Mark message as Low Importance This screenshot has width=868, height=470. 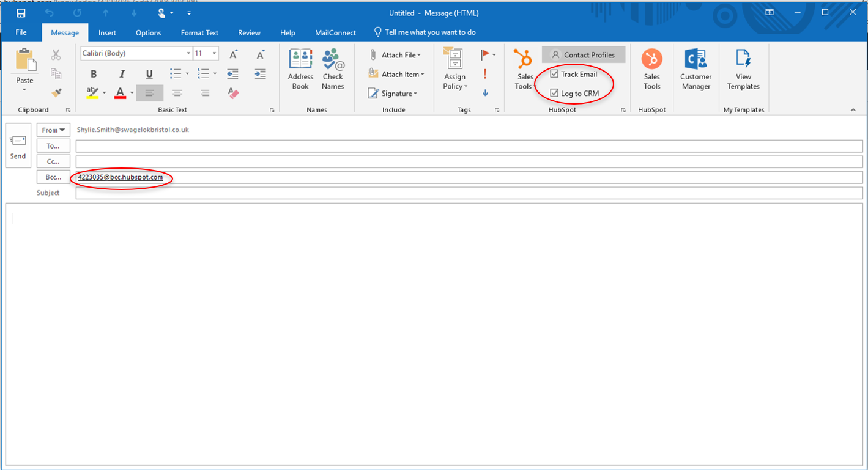485,93
